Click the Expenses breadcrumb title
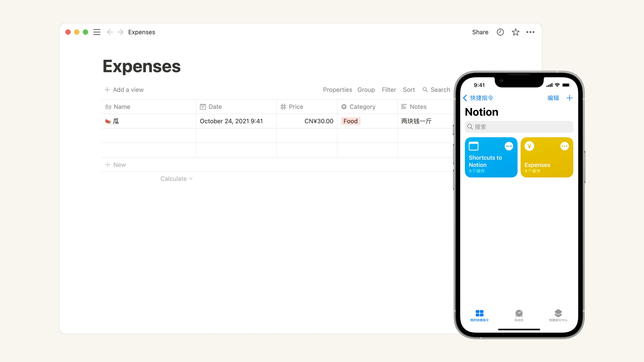The width and height of the screenshot is (644, 362). (x=142, y=32)
